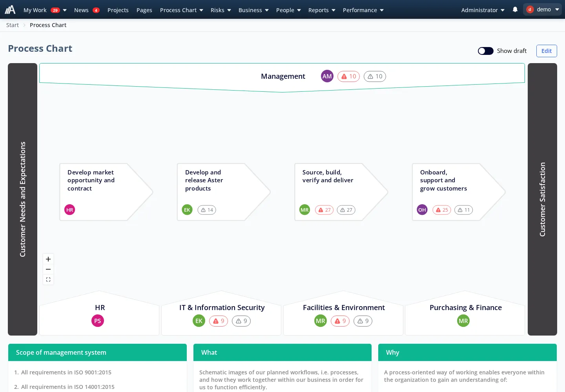Open Management red alert badge showing 10

[348, 76]
